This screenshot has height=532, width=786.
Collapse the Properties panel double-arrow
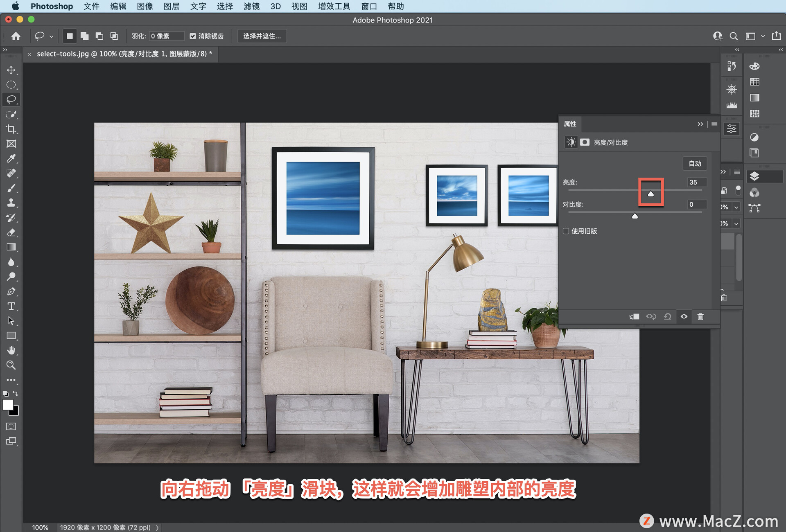click(700, 124)
